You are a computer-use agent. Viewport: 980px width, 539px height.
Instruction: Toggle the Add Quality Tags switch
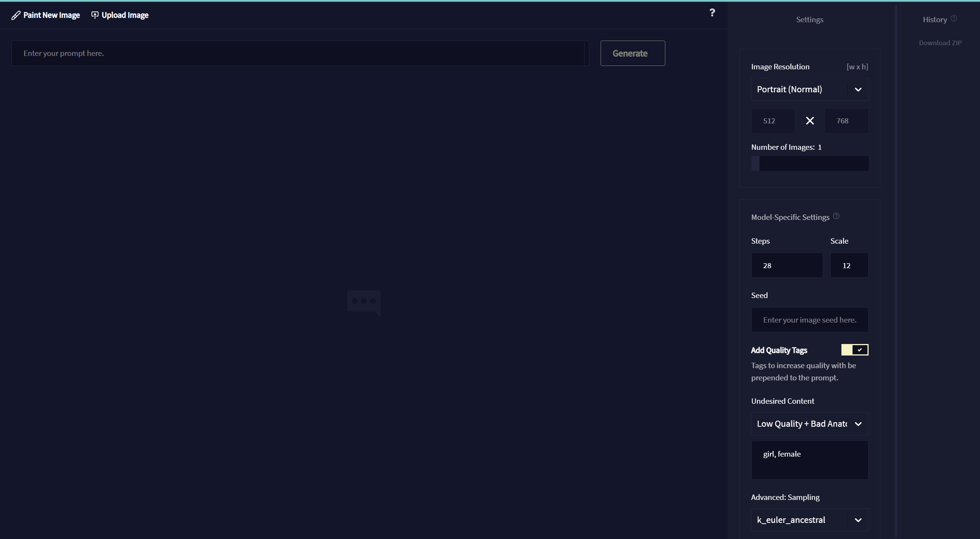854,350
